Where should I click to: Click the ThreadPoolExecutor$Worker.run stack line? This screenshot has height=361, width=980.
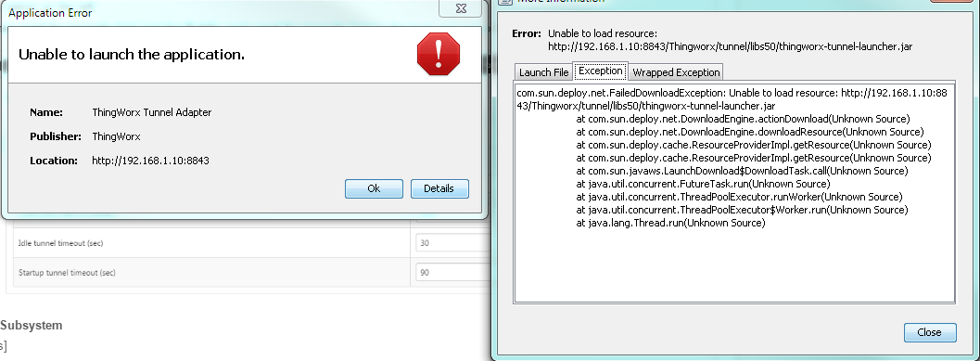tap(742, 210)
